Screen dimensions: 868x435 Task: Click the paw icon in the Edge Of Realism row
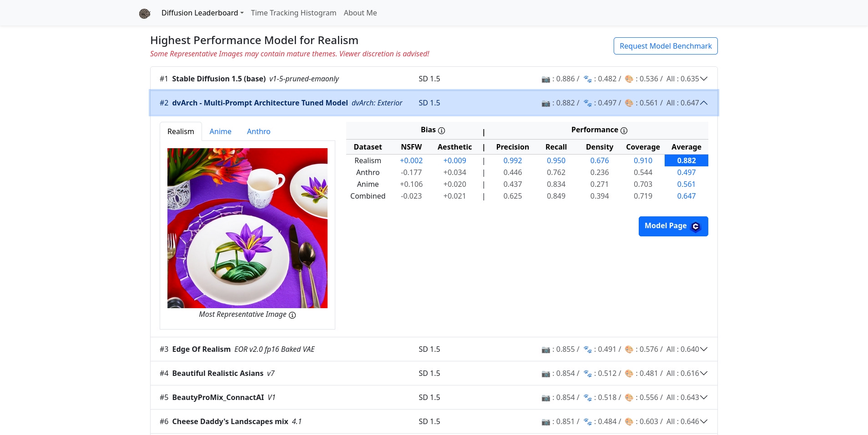pyautogui.click(x=587, y=350)
